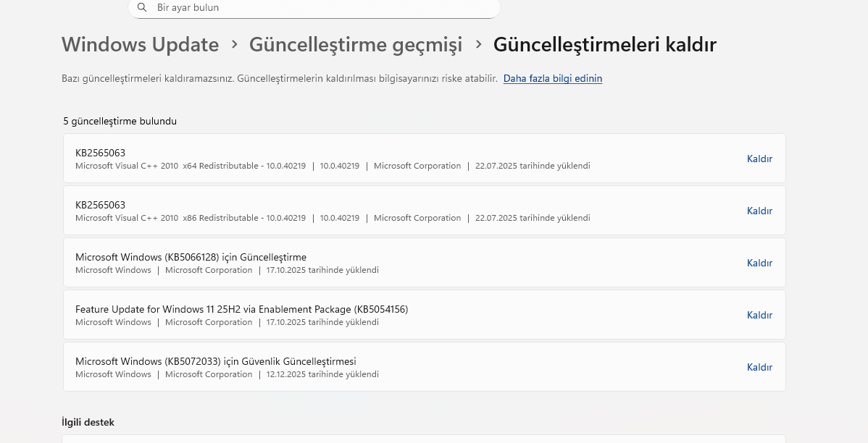Open 'Daha fazla bilgi edinin' link
Viewport: 868px width, 443px height.
(x=553, y=78)
